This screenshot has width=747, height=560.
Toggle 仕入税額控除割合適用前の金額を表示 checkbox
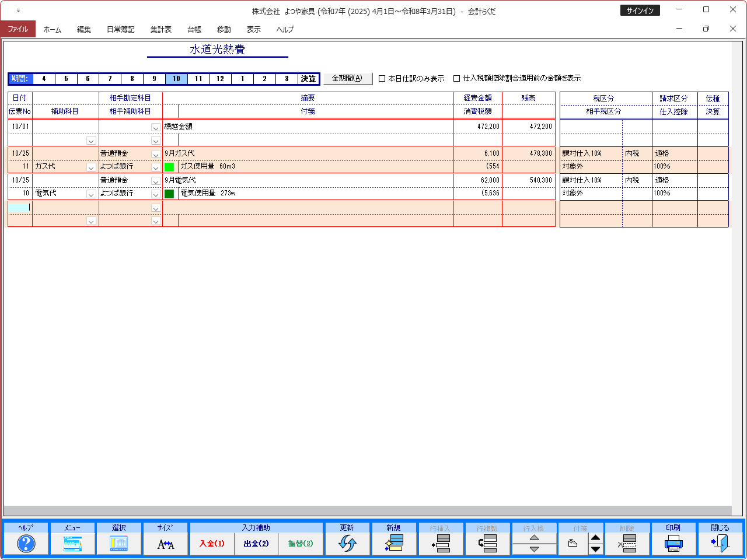[x=457, y=79]
